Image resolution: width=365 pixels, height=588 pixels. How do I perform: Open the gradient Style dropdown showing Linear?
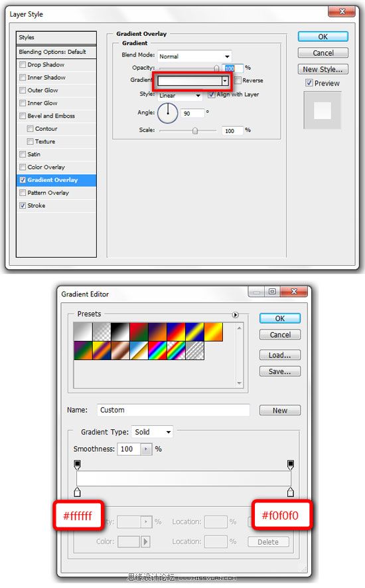(179, 96)
